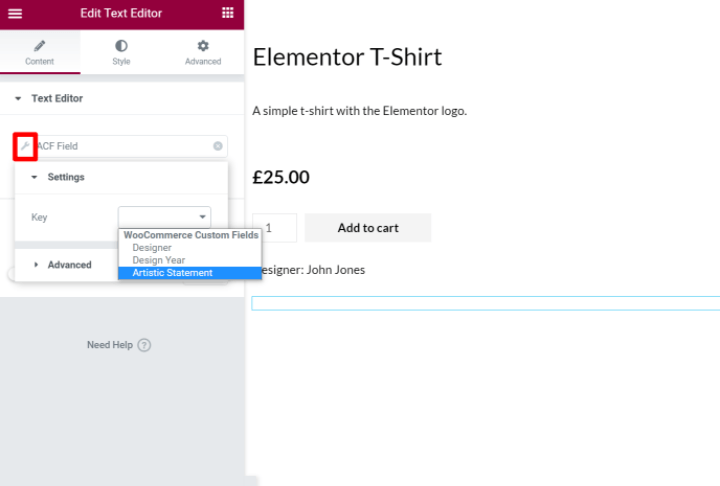Switch to the Content tab

click(40, 52)
